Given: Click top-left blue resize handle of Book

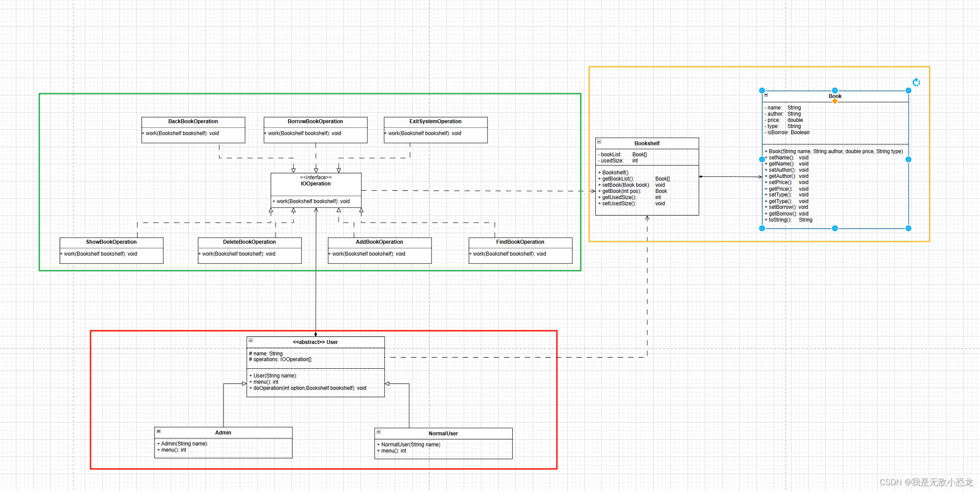Looking at the screenshot, I should pos(762,91).
